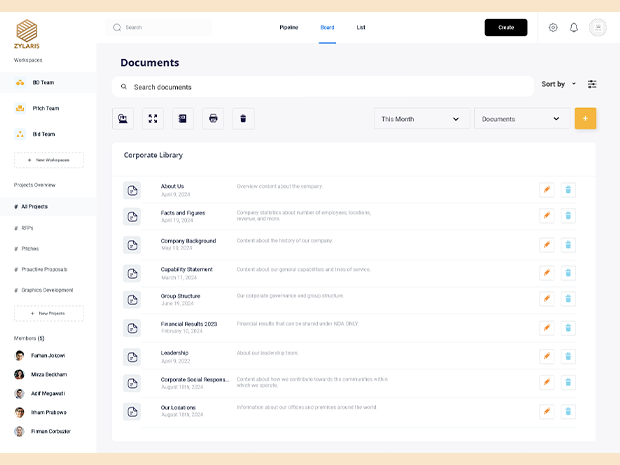Edit the Company Background document
This screenshot has width=620, height=465.
coord(547,245)
